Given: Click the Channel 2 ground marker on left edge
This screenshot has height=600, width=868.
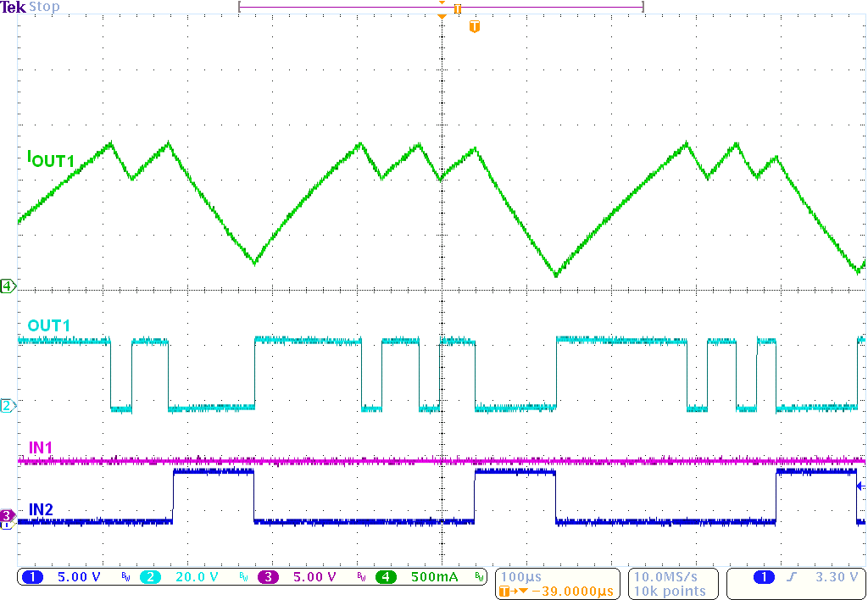Looking at the screenshot, I should [x=6, y=406].
